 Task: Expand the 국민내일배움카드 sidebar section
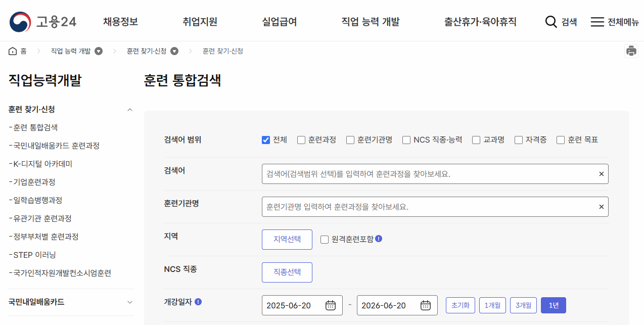pyautogui.click(x=130, y=302)
